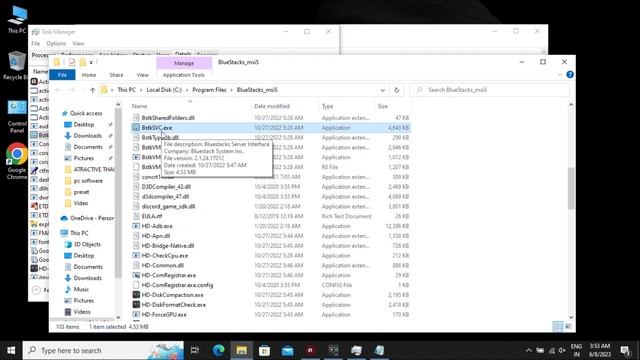This screenshot has height=360, width=640.
Task: Select the BstkSVC.exe file
Action: tap(270, 128)
